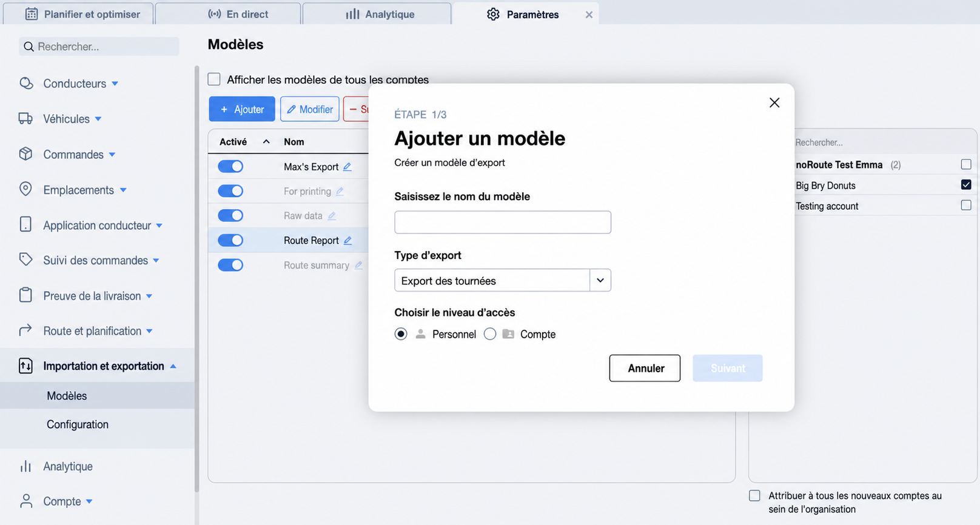Click the model name input field
This screenshot has width=980, height=525.
[x=503, y=222]
